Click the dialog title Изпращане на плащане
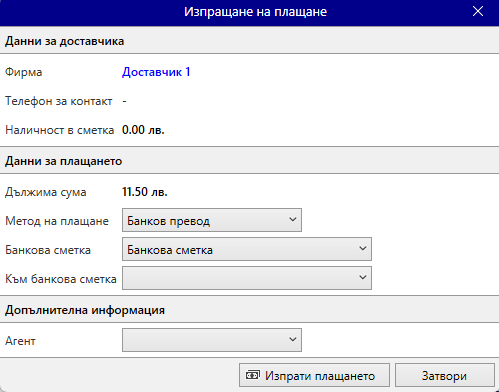 [x=255, y=12]
